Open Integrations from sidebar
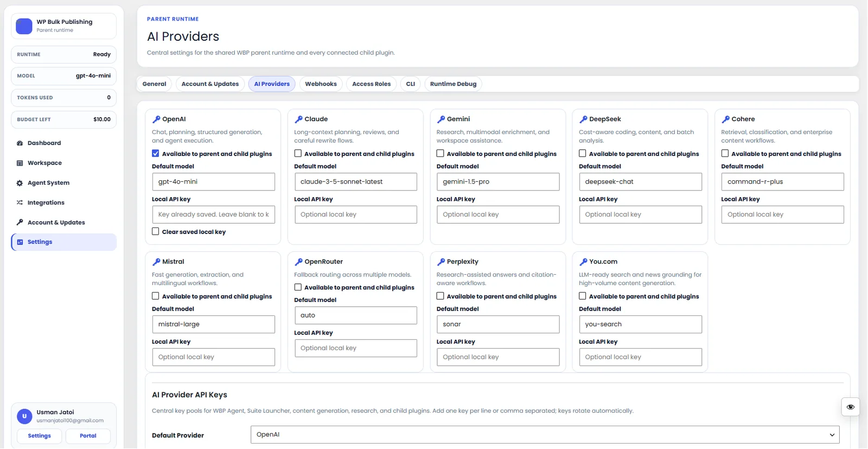Viewport: 868px width, 449px height. pos(63,203)
